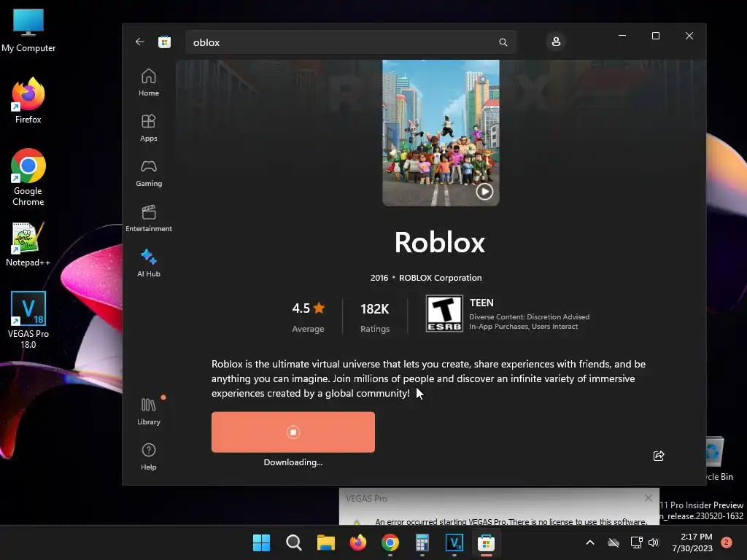
Task: Open Calculator from the taskbar
Action: [x=422, y=542]
